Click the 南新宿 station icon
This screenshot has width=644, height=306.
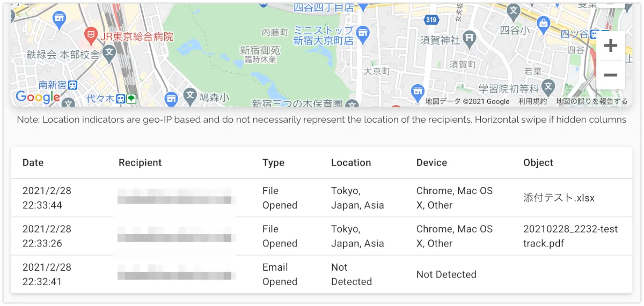pyautogui.click(x=73, y=85)
